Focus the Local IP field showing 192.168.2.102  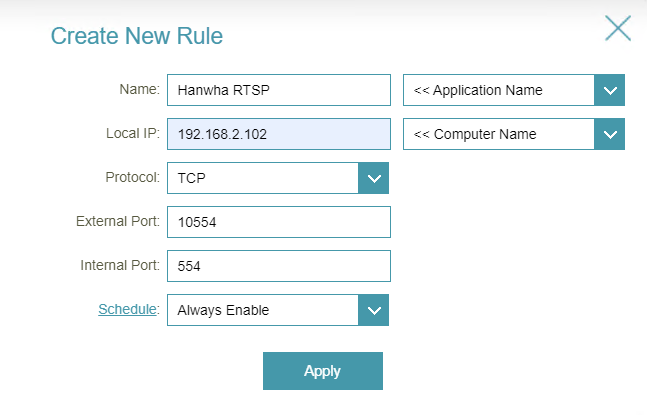[x=278, y=134]
